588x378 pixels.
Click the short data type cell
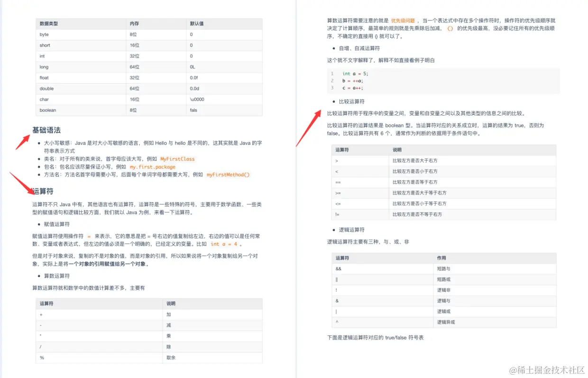(81, 45)
